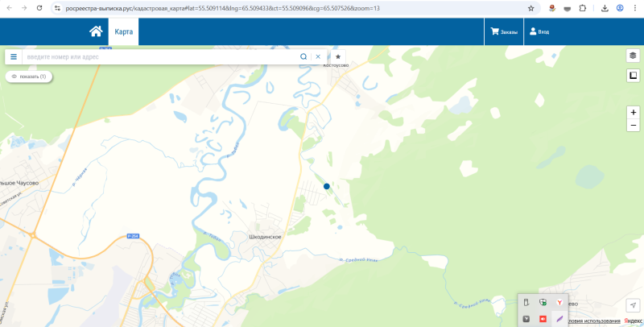
Task: Bookmark this page with the star
Action: pyautogui.click(x=530, y=8)
